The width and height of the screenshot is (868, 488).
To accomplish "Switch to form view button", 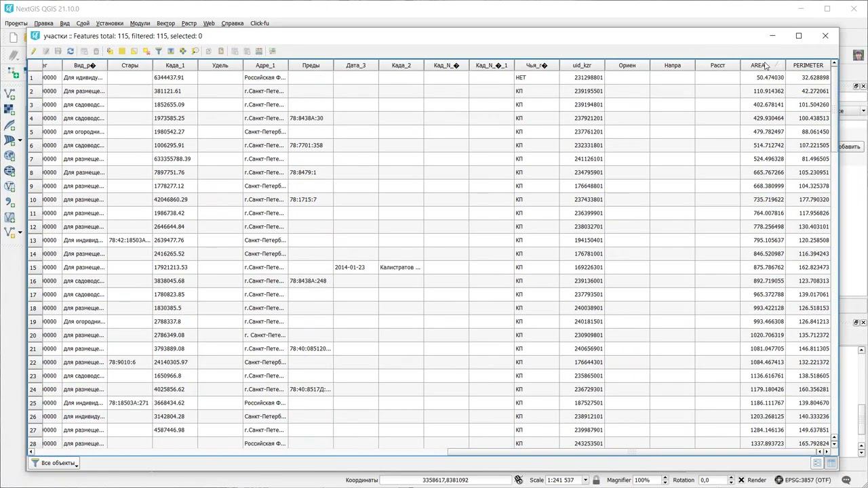I will [817, 463].
